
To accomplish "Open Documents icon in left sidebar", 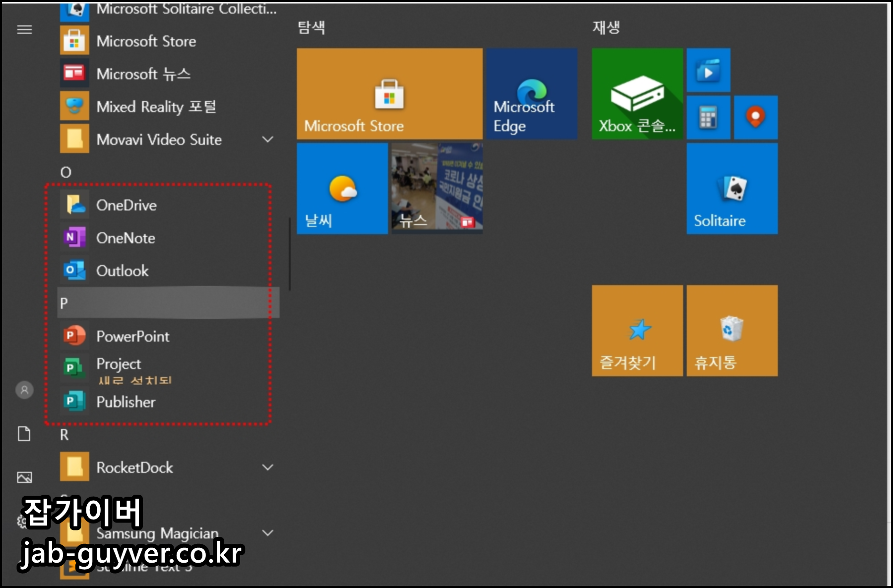I will coord(24,434).
